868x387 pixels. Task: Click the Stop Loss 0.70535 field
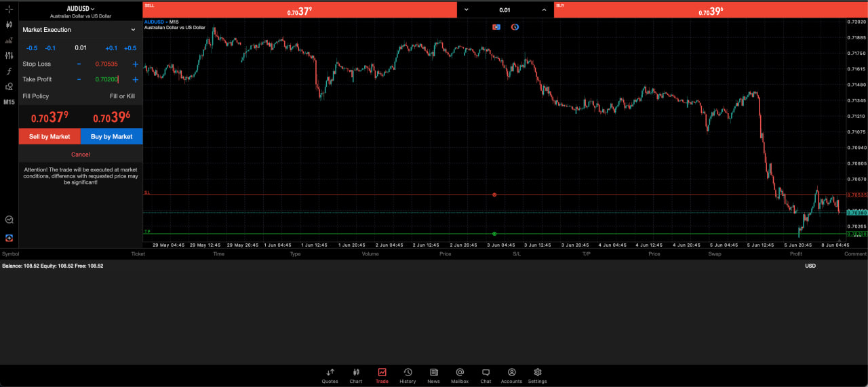click(106, 64)
